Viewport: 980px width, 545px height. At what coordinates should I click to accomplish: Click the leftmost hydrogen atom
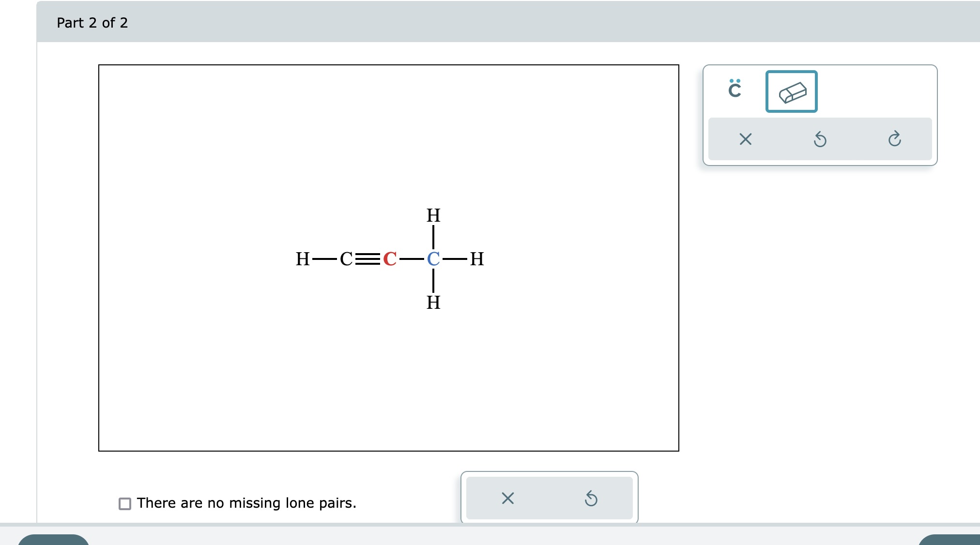[x=303, y=259]
